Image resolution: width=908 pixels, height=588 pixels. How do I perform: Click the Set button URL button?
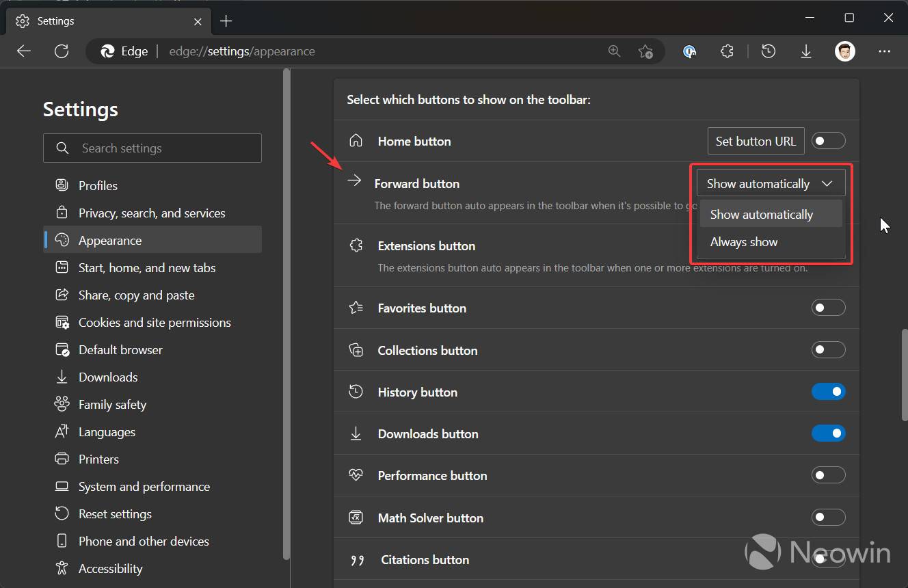click(x=756, y=141)
